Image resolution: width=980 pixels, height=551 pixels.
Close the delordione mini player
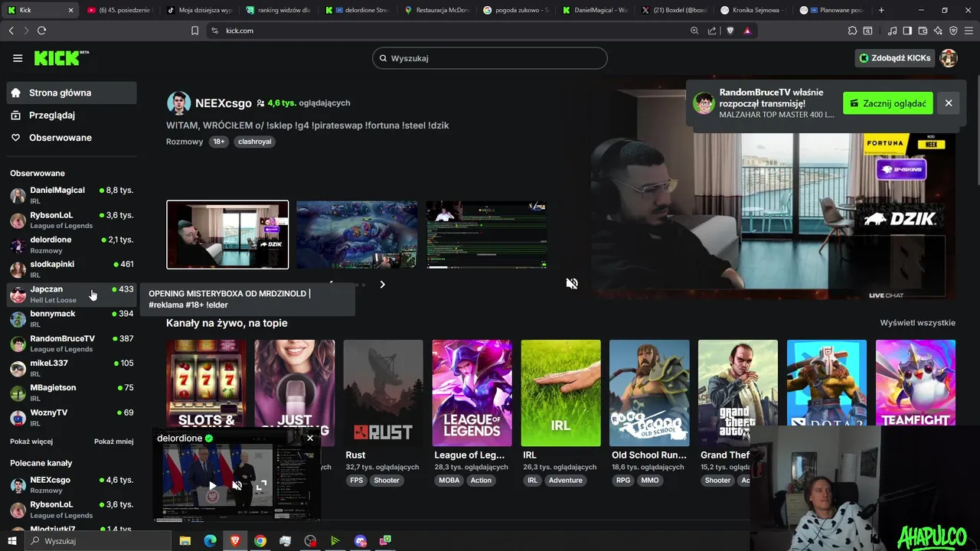tap(310, 438)
